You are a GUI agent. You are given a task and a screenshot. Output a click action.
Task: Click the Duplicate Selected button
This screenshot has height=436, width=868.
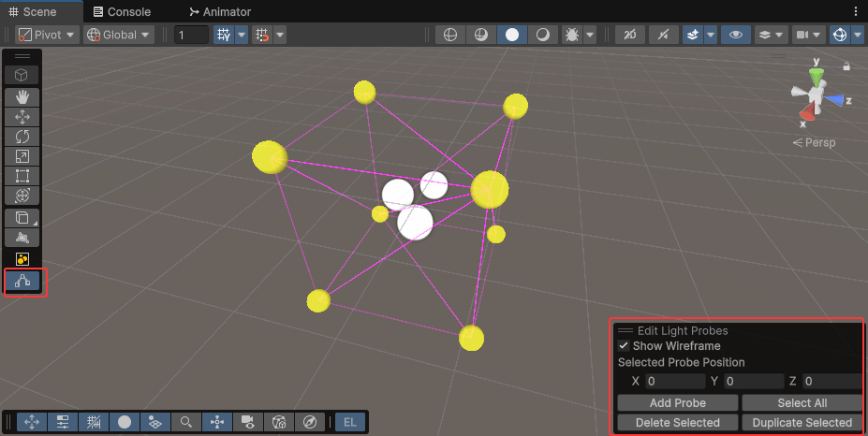tap(802, 422)
